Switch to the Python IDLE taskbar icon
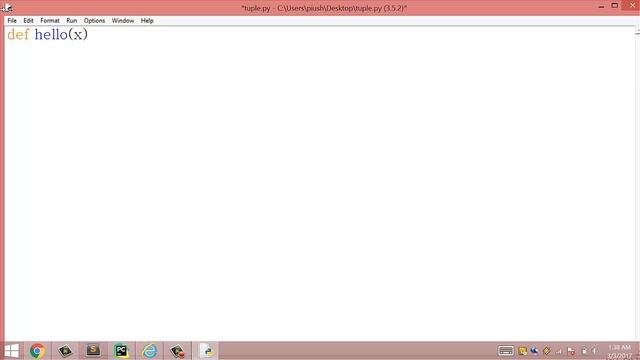 click(207, 351)
